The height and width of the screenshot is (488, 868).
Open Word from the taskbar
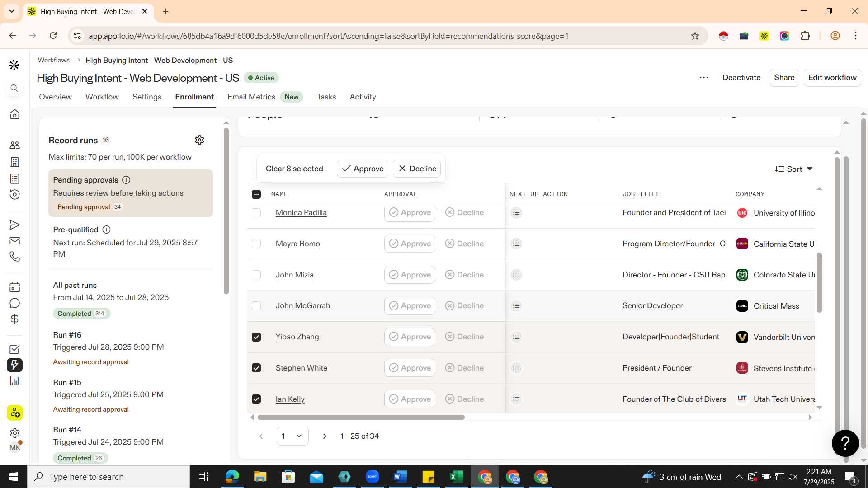point(400,477)
